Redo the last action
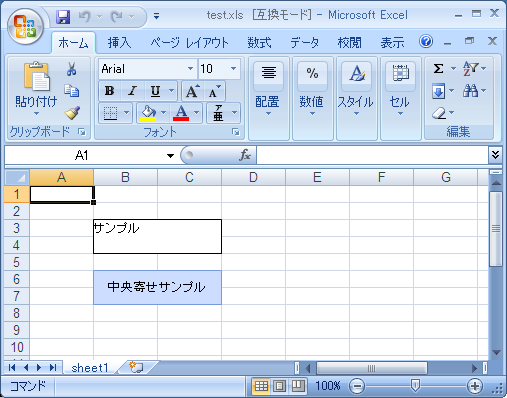The image size is (507, 398). (x=117, y=16)
